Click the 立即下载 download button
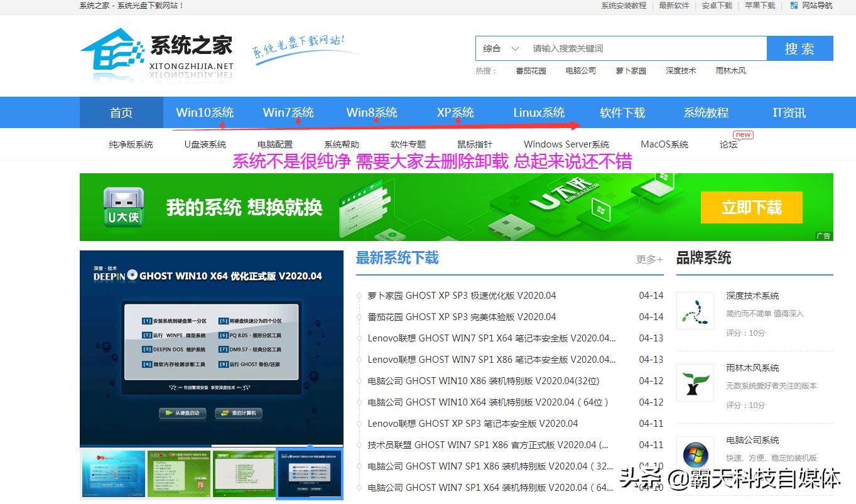 tap(751, 207)
